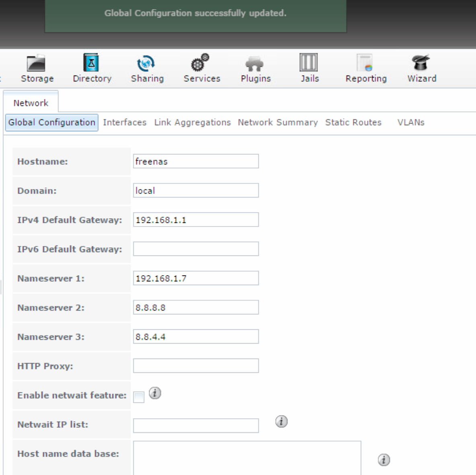The height and width of the screenshot is (475, 476).
Task: Open the Reporting section icon
Action: [x=365, y=63]
